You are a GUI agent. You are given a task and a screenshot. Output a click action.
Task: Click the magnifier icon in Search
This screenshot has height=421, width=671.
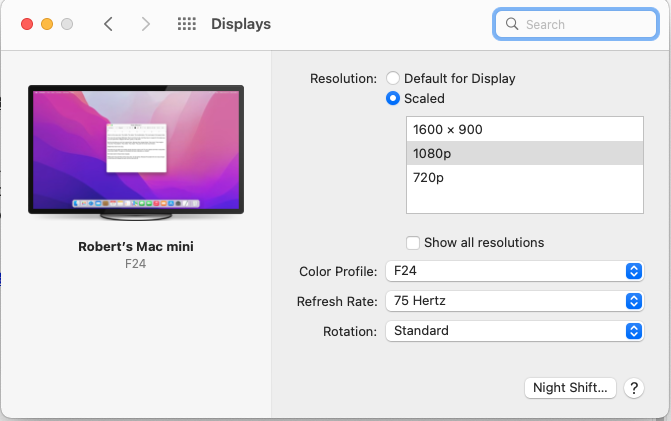(512, 24)
